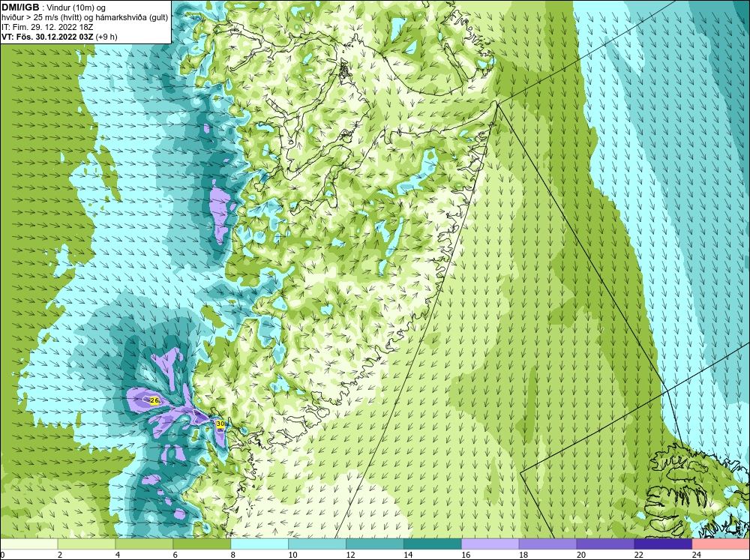Click the scale number 10 under the legend
The width and height of the screenshot is (750, 560).
tap(292, 555)
